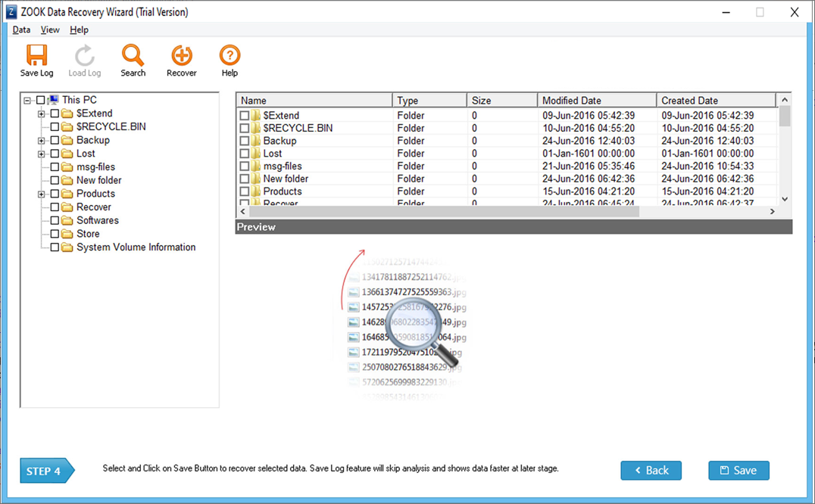Click the Back button
This screenshot has width=815, height=504.
point(651,470)
